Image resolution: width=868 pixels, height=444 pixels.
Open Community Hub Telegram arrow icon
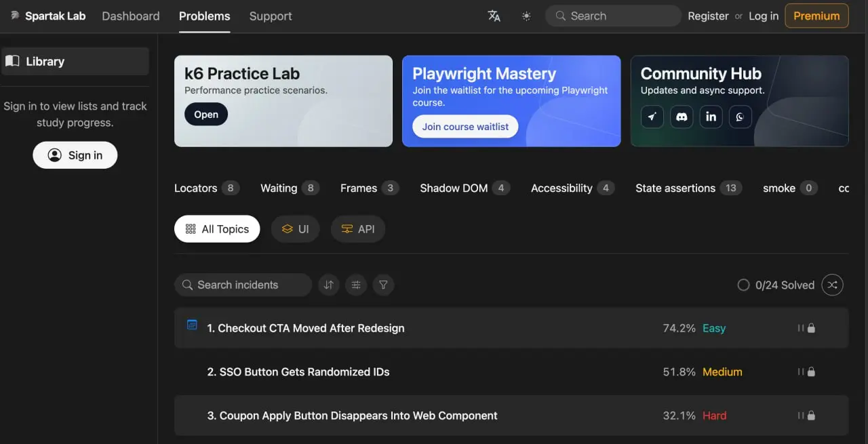(652, 117)
